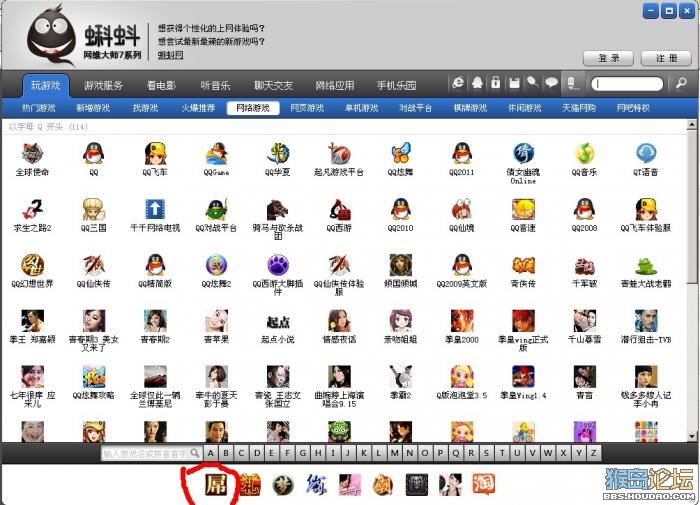Click the game name search box above the bottom strip
The width and height of the screenshot is (700, 505).
point(151,453)
